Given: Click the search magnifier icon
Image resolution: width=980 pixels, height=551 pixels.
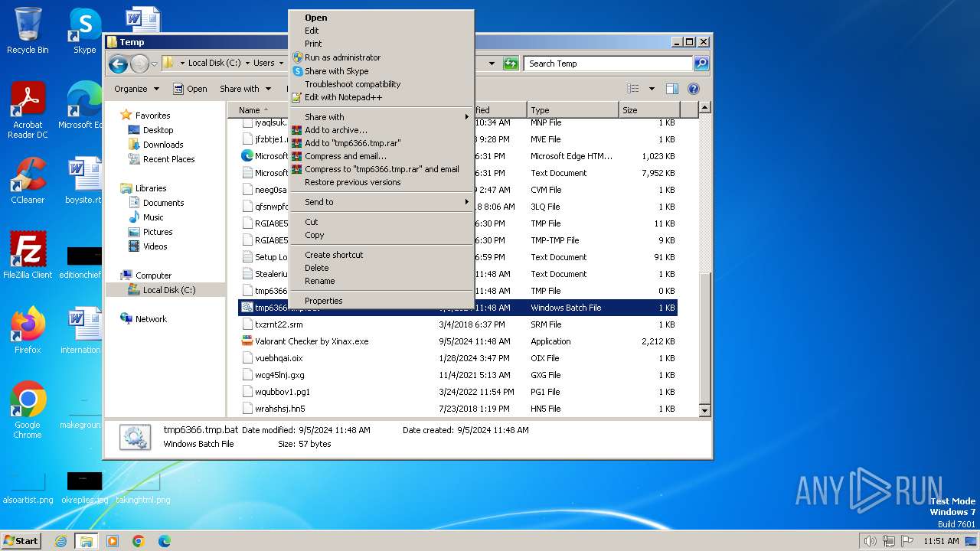Looking at the screenshot, I should point(701,64).
